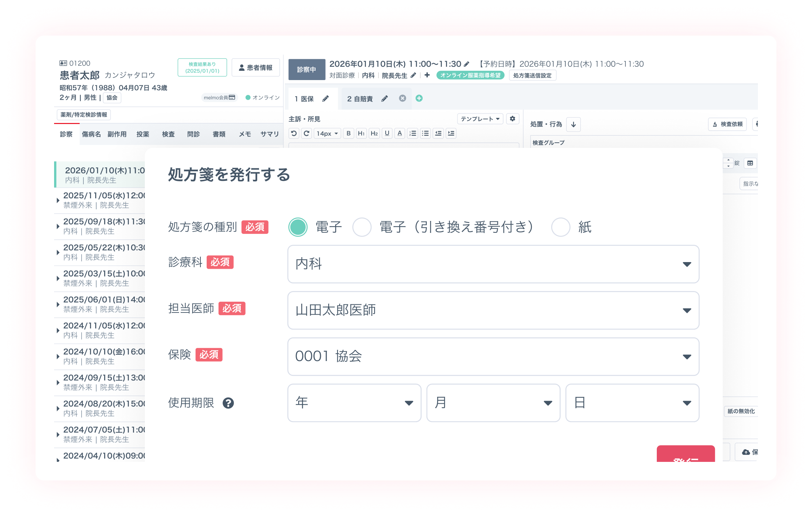Insert a numbered list
The image size is (812, 516).
tap(413, 133)
